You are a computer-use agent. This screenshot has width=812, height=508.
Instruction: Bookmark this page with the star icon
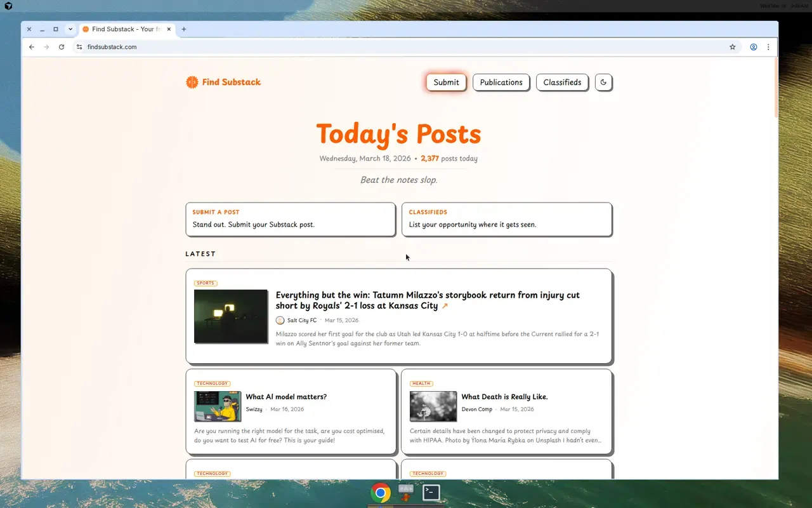click(732, 47)
